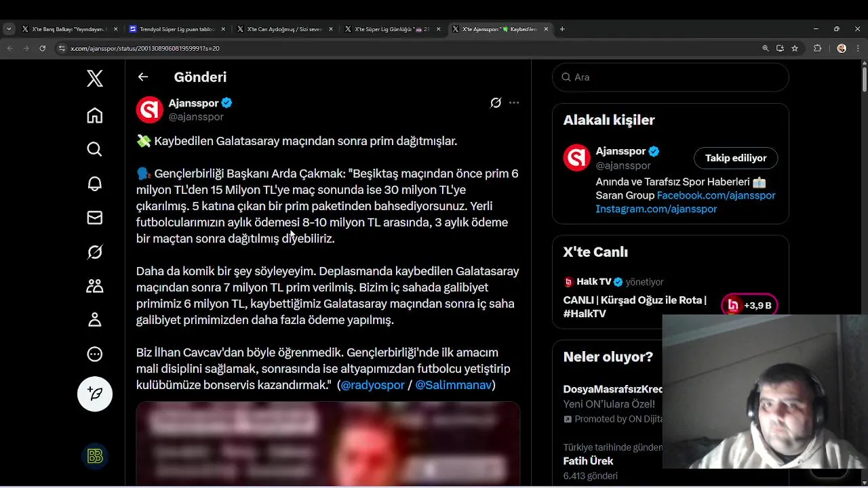
Task: Open Notifications bell icon
Action: (x=95, y=183)
